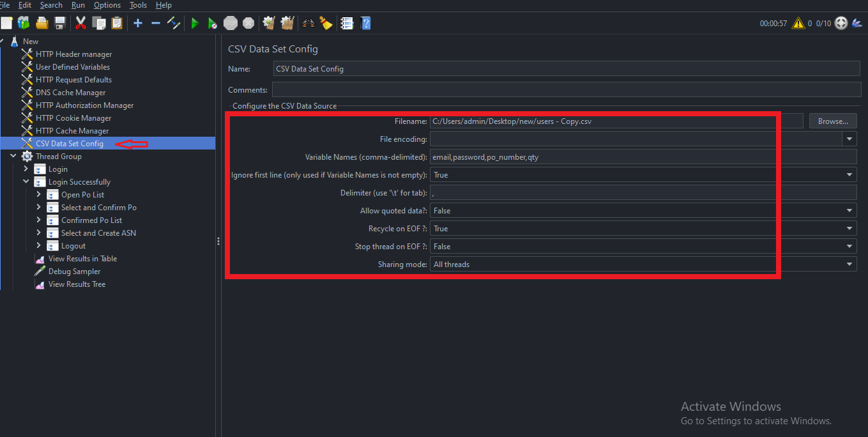Collapse all nodes with the minus icon

click(156, 24)
